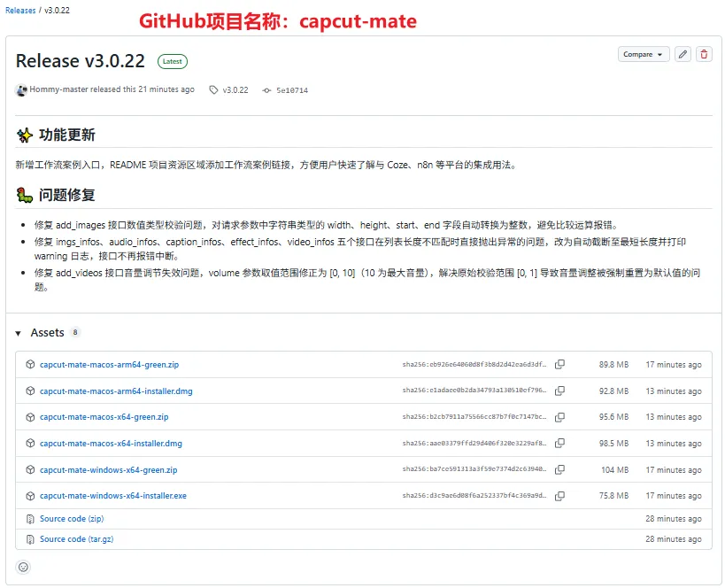Open commit 5e10714 link
Screen dimensions: 725x588
tap(292, 90)
